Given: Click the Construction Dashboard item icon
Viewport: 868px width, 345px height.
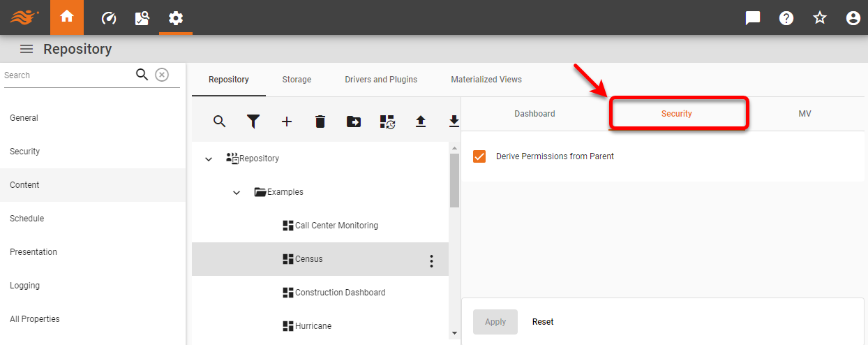Looking at the screenshot, I should point(287,293).
